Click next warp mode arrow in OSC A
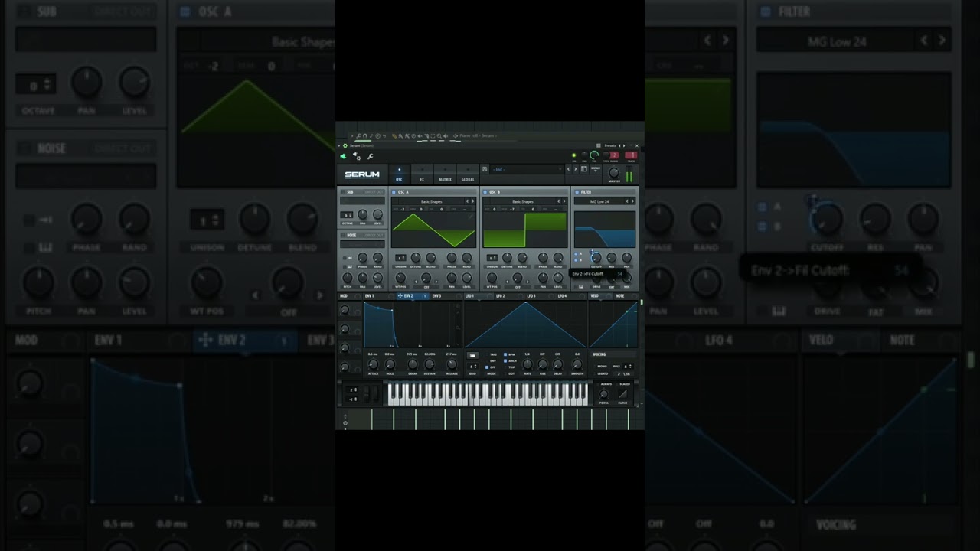 pyautogui.click(x=436, y=282)
